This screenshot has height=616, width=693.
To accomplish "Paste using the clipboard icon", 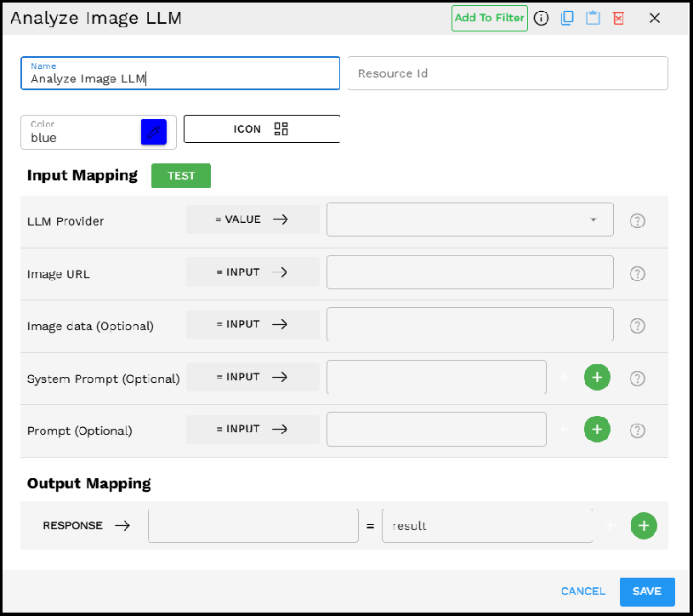I will (593, 18).
